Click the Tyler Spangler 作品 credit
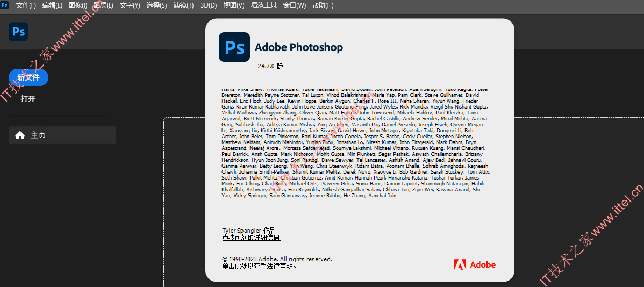The width and height of the screenshot is (644, 287). point(249,231)
